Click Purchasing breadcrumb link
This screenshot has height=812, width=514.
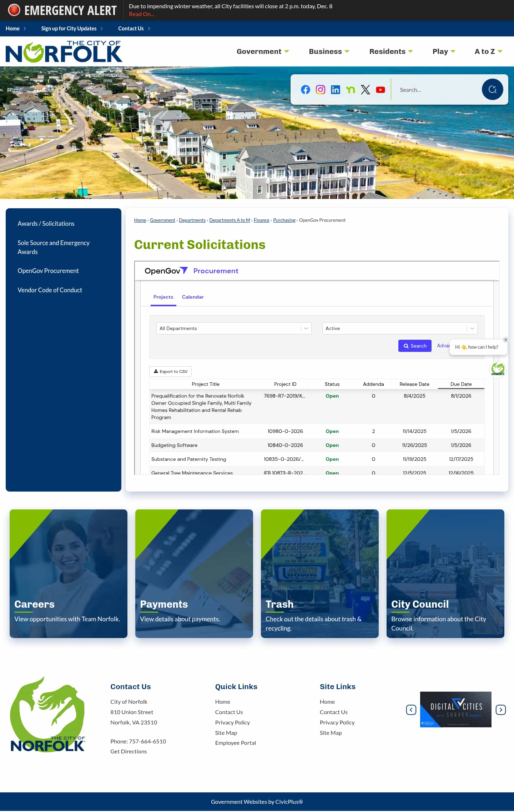click(284, 220)
